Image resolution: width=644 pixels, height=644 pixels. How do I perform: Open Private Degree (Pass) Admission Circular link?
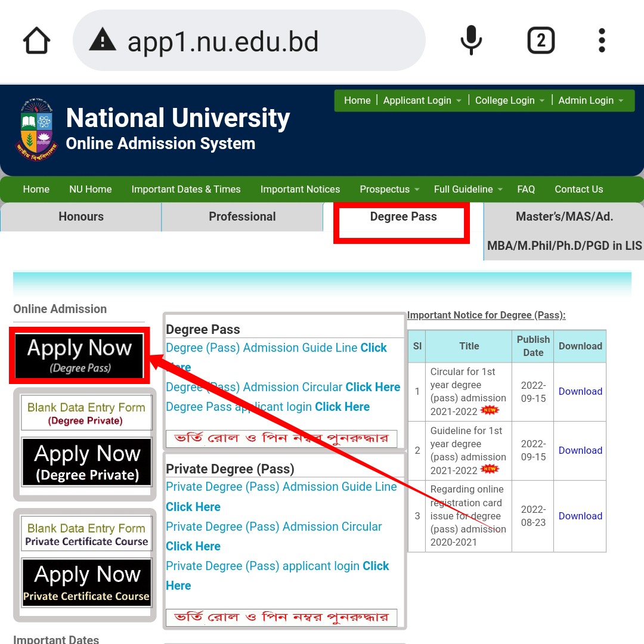274,536
